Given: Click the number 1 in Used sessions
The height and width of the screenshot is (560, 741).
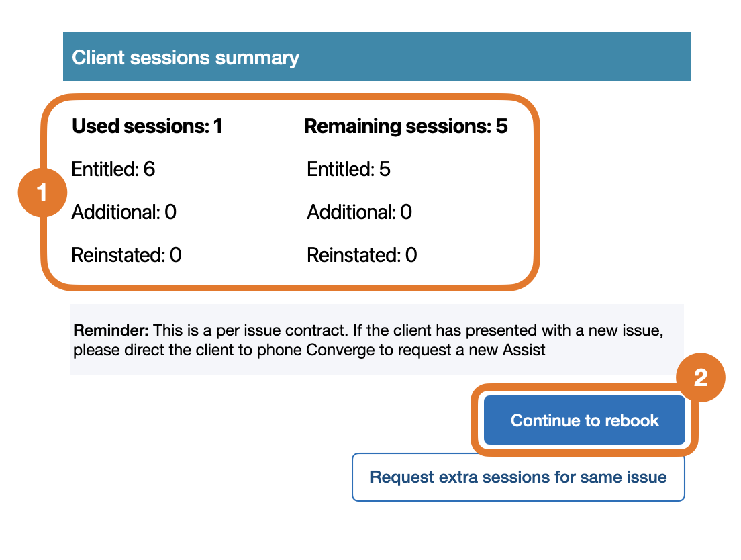Looking at the screenshot, I should 217,126.
